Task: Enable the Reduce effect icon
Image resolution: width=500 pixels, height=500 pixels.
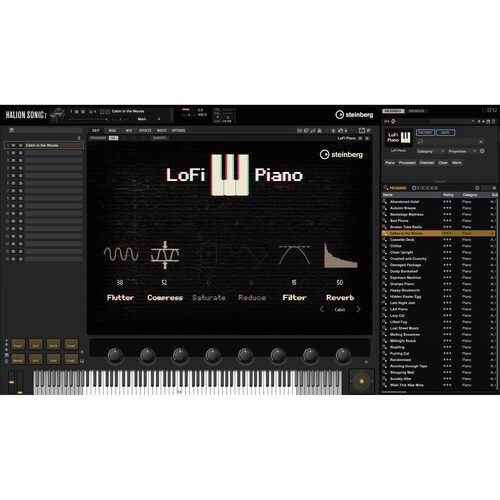Action: (x=252, y=254)
